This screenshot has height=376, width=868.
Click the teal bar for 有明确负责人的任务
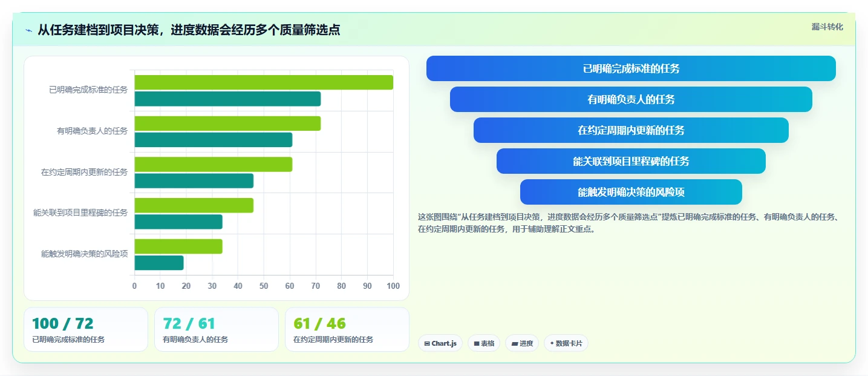point(214,140)
